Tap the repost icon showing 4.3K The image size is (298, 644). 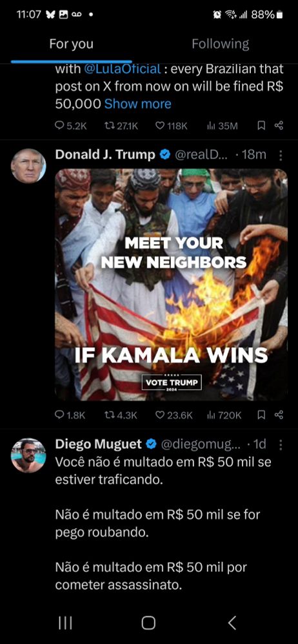coord(121,415)
